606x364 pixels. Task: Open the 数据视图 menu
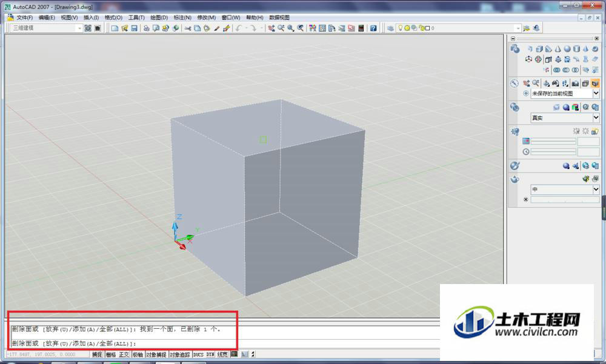[279, 18]
